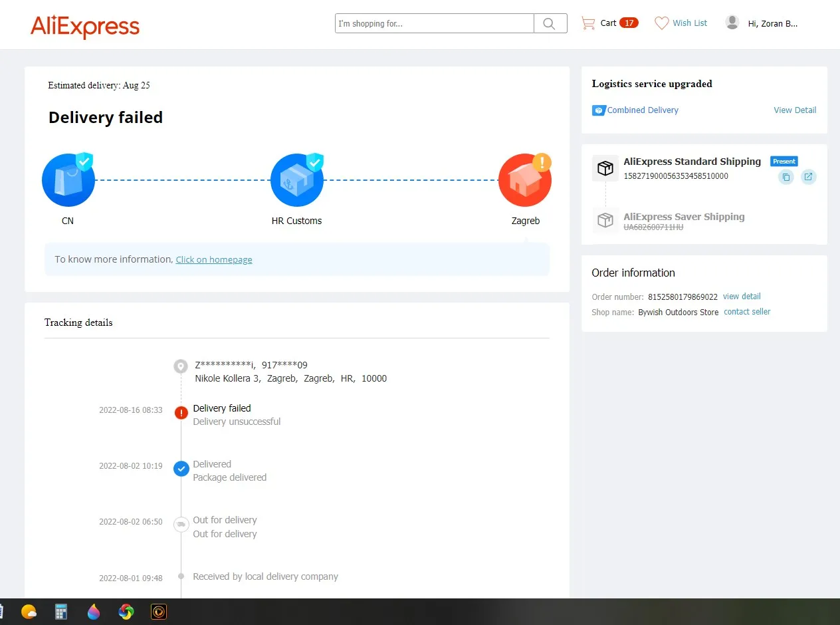Image resolution: width=840 pixels, height=625 pixels.
Task: Click the Combined Delivery link
Action: point(643,110)
